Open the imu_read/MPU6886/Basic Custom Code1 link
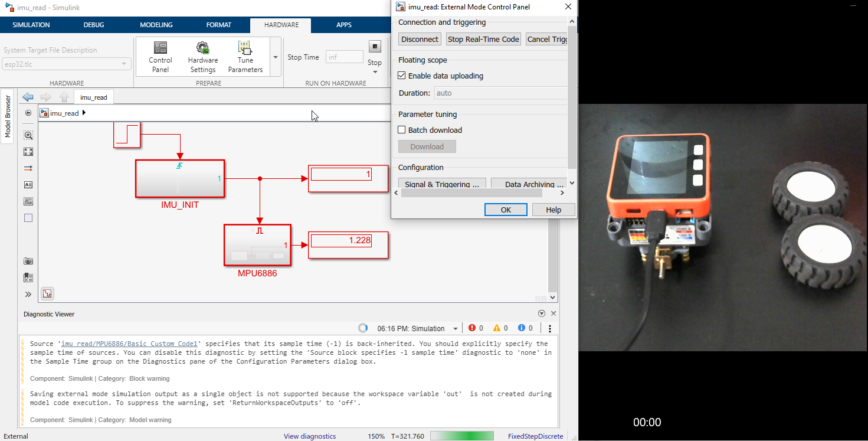 point(131,344)
